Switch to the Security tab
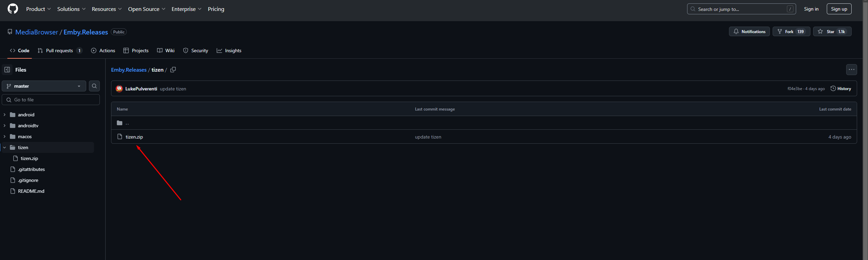This screenshot has width=868, height=260. coord(196,50)
